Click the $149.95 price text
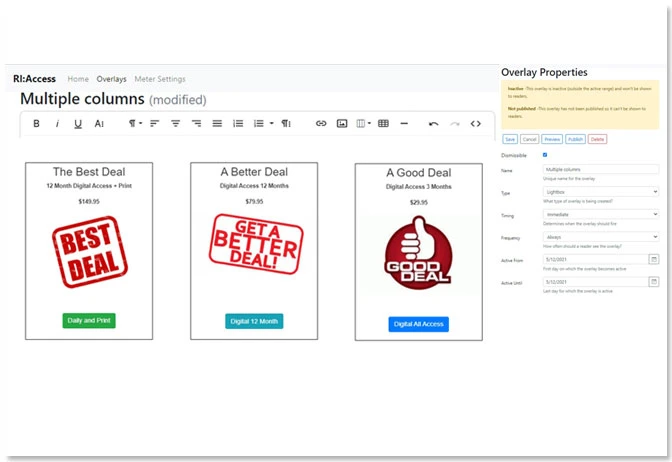This screenshot has width=672, height=462. point(89,201)
